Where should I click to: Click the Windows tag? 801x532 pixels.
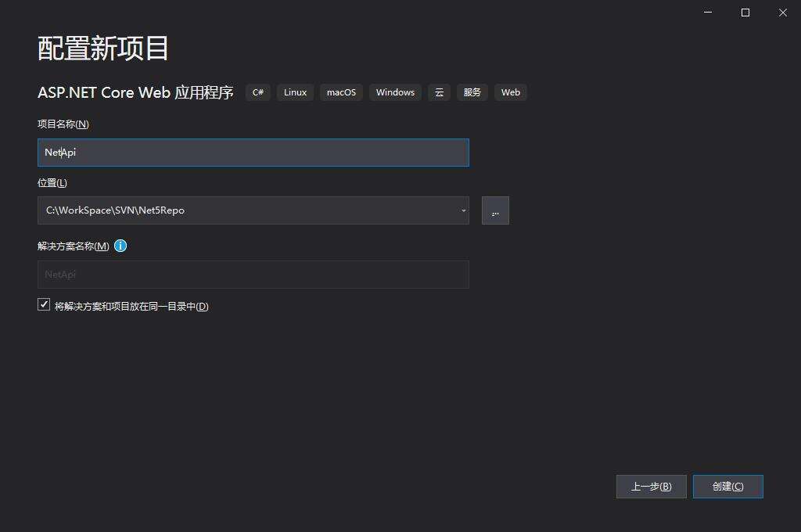[x=395, y=92]
